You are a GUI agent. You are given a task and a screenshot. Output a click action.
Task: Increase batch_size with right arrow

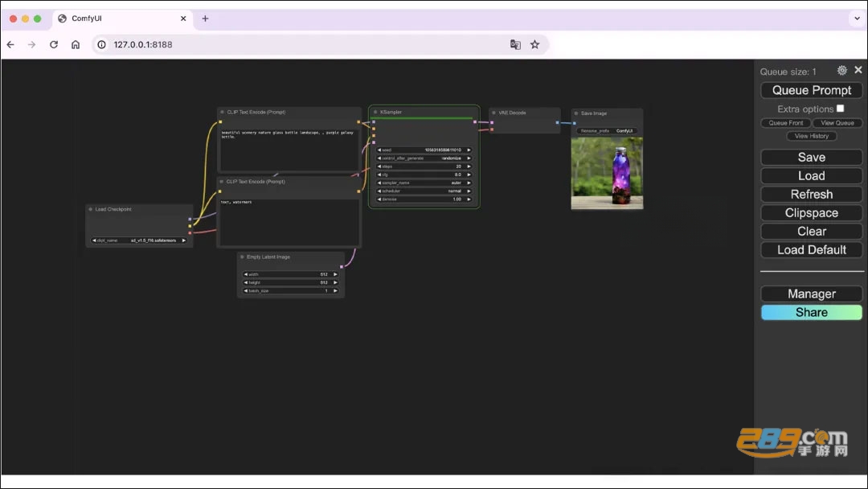point(335,290)
